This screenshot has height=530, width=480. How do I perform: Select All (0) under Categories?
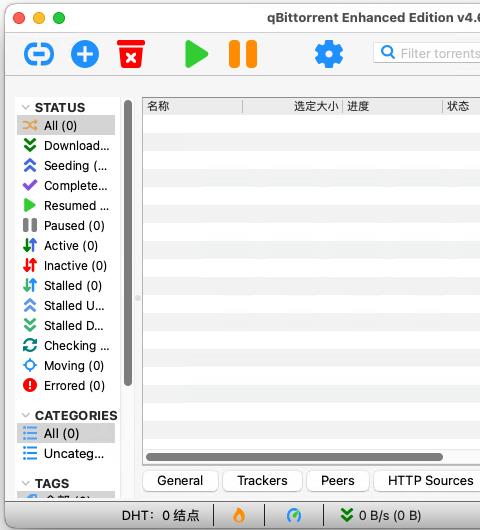[x=66, y=433]
